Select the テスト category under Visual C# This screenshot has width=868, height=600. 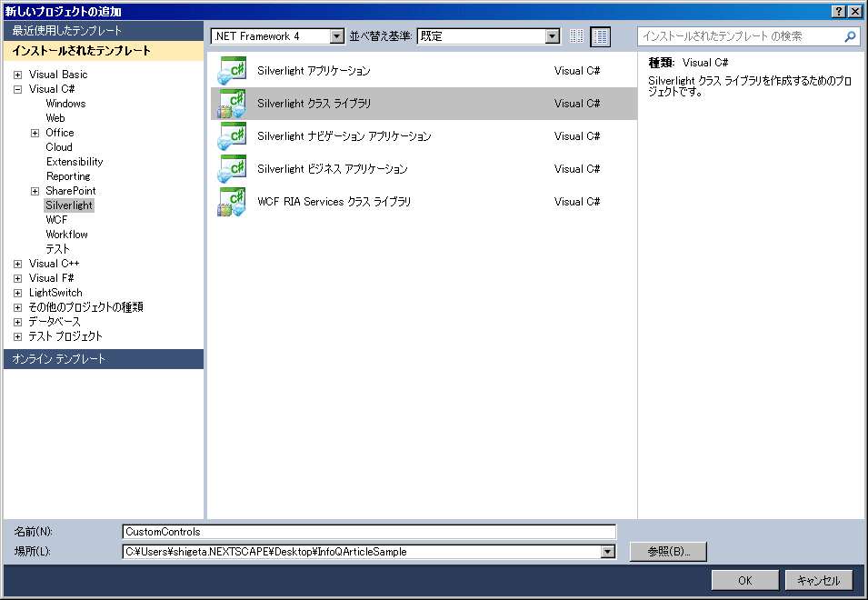(58, 249)
